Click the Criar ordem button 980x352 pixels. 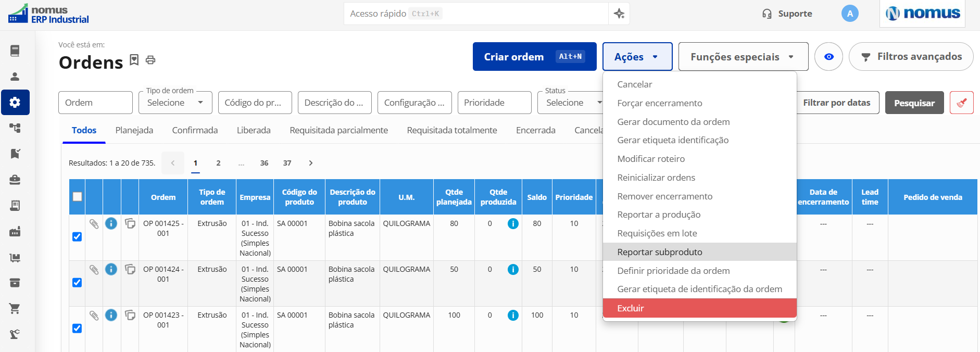(534, 57)
